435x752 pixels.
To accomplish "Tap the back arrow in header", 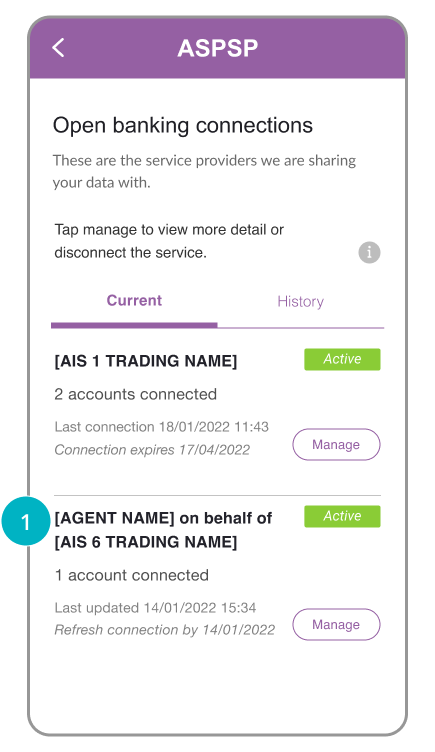I will coord(58,47).
